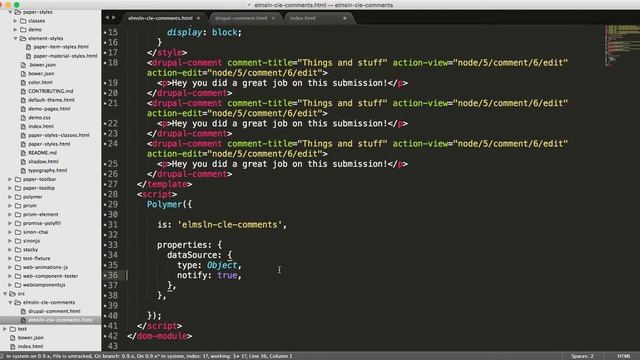Switch to the index.html tab
Screen dimensions: 640x360
[302, 18]
